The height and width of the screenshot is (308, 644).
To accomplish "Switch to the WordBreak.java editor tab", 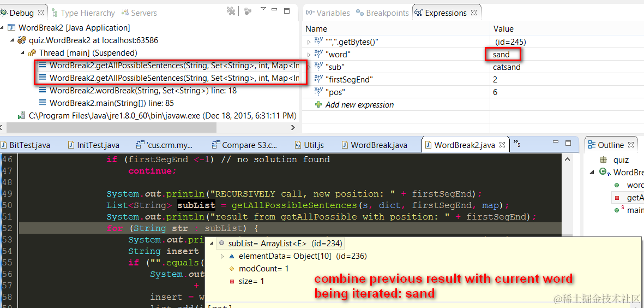I will tap(374, 145).
